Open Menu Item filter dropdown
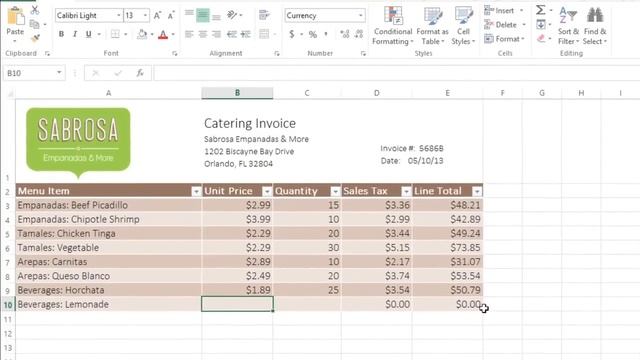Image resolution: width=640 pixels, height=360 pixels. point(196,191)
